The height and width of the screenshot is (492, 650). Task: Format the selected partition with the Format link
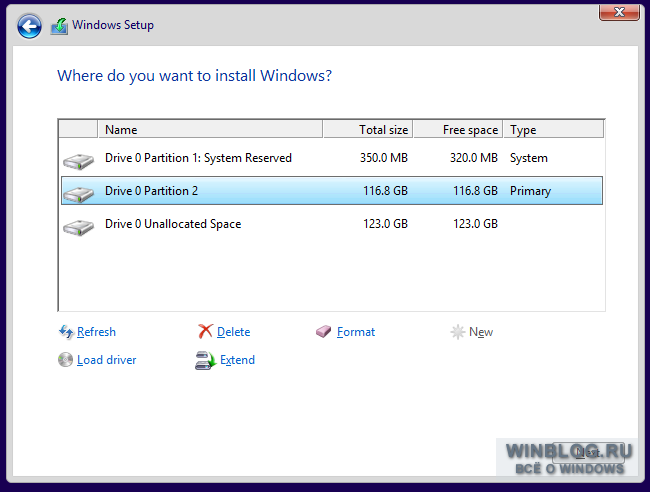(356, 332)
